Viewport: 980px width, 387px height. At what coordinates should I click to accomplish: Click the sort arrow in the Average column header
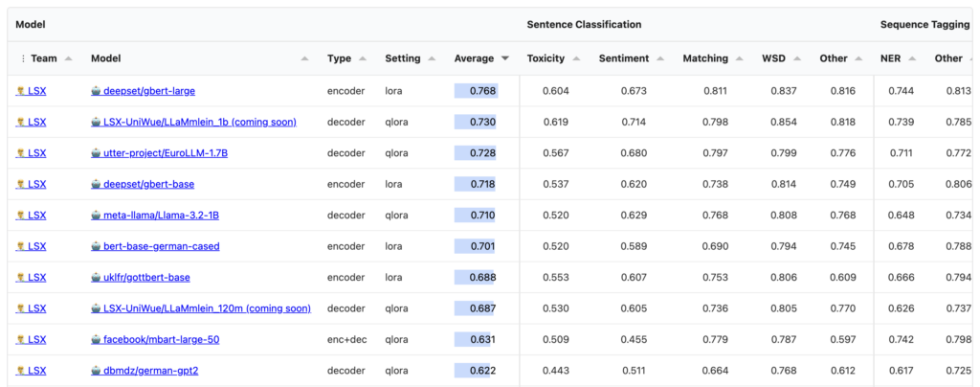click(x=504, y=58)
